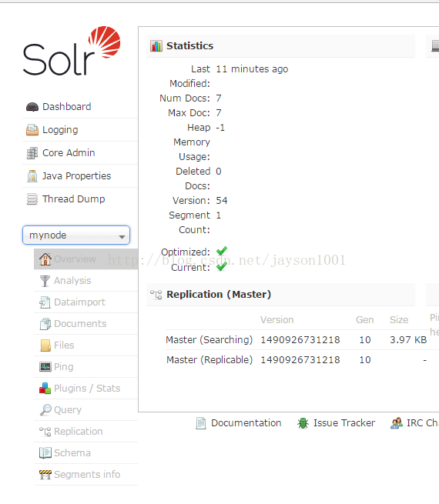Open the mynode core selector dropdown
This screenshot has width=439, height=504.
[76, 235]
